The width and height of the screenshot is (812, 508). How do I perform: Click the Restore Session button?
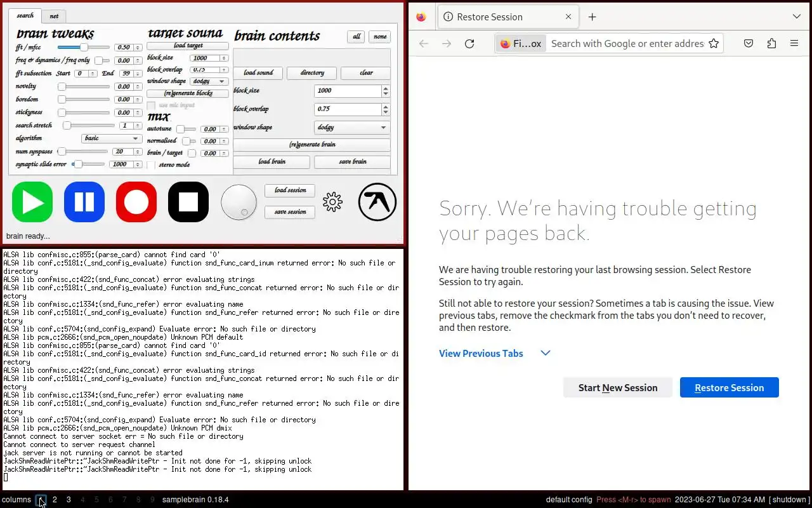(x=730, y=387)
